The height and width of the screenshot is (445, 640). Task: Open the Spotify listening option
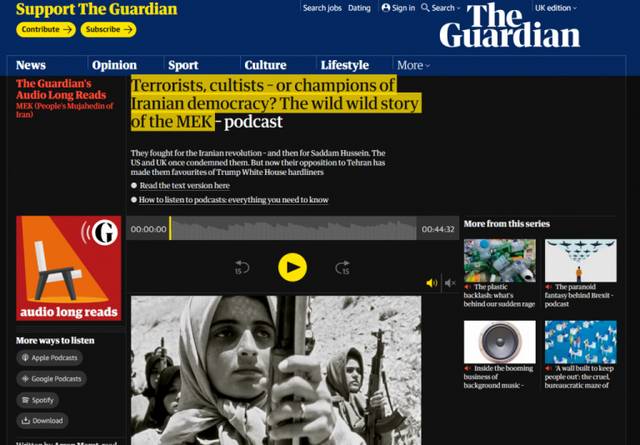[38, 400]
